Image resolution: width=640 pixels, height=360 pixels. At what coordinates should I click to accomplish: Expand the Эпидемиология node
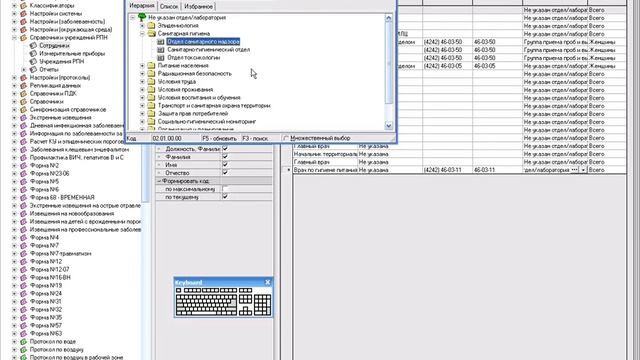click(x=142, y=26)
